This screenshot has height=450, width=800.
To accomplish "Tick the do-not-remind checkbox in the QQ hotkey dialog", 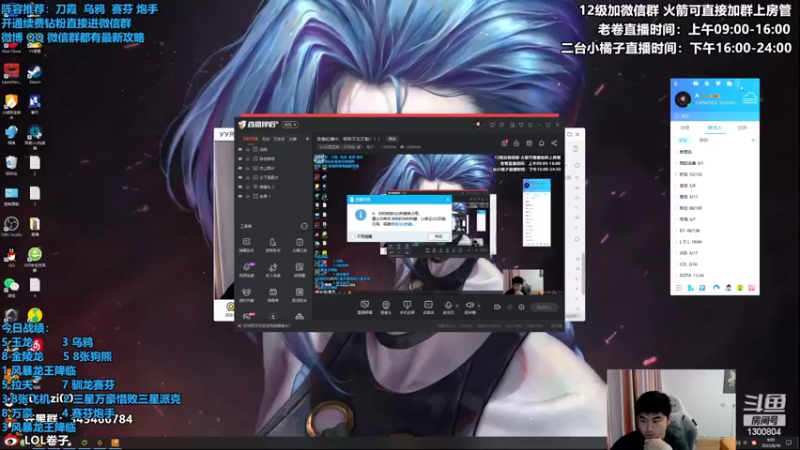I will click(353, 237).
